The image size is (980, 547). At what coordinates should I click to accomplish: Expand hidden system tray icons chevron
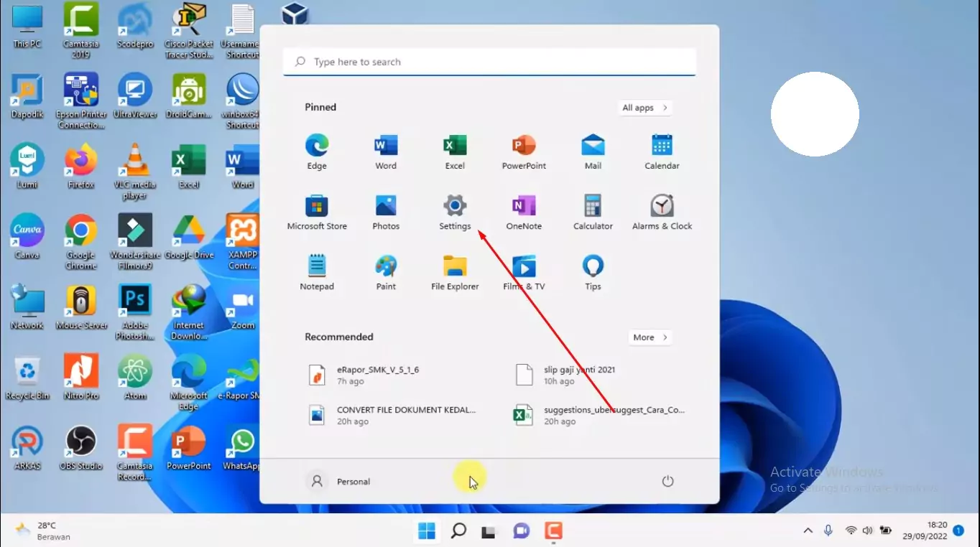pos(808,530)
